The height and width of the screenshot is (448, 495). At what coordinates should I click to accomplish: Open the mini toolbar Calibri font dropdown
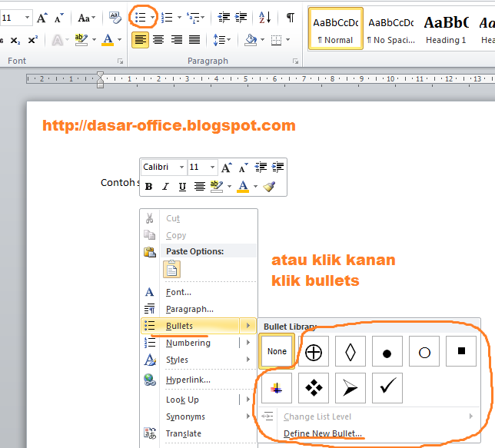[x=182, y=167]
